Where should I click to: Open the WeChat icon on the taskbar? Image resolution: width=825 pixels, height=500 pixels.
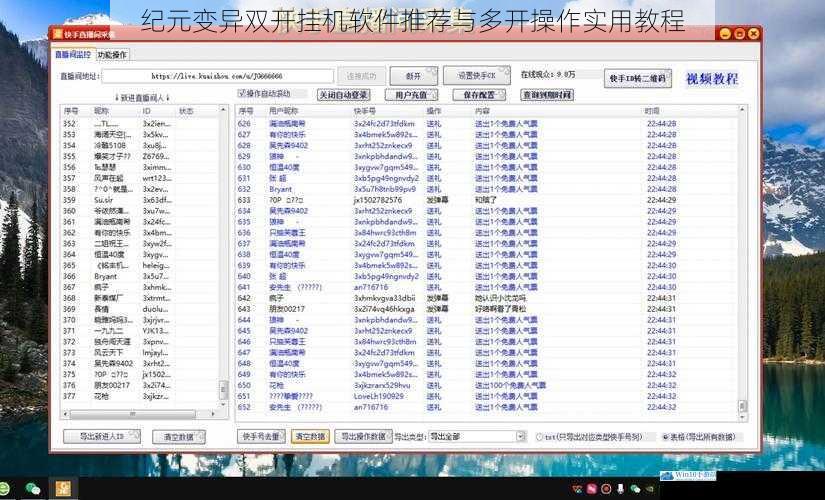pos(33,489)
